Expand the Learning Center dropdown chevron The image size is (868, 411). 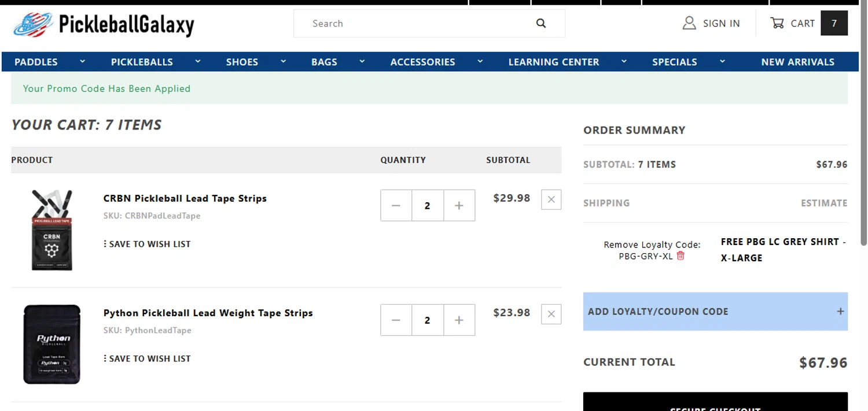coord(624,61)
